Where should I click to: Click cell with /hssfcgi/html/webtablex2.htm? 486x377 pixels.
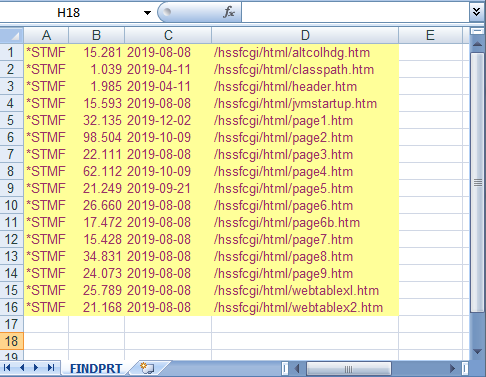coord(305,307)
